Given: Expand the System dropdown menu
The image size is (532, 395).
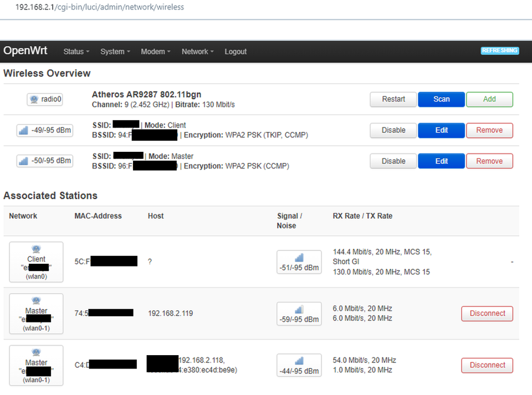Looking at the screenshot, I should click(115, 52).
